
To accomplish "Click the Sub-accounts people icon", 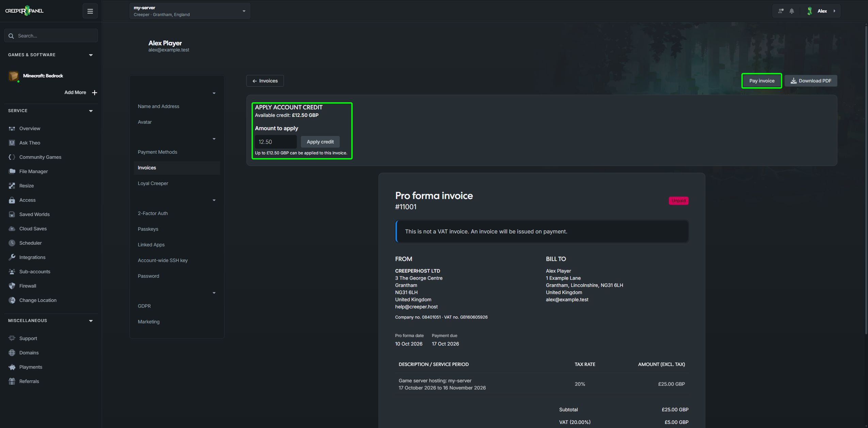I will pos(12,272).
